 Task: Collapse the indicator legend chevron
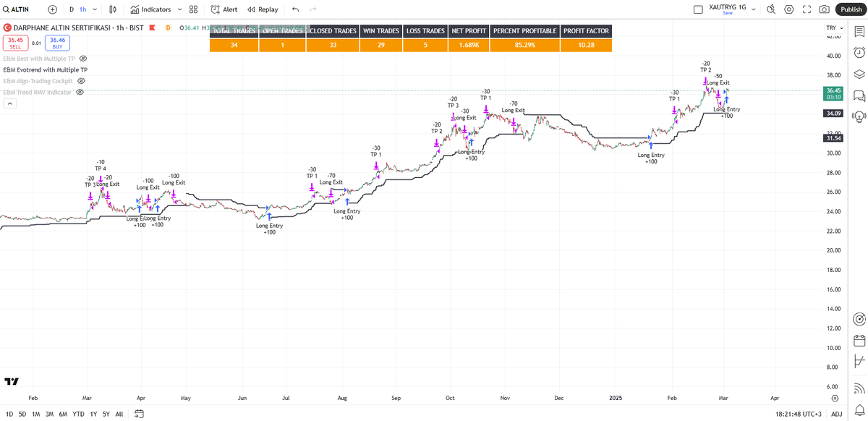(10, 103)
